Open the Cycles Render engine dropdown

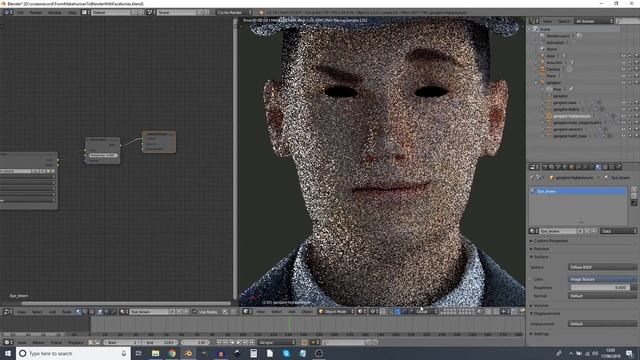point(234,13)
